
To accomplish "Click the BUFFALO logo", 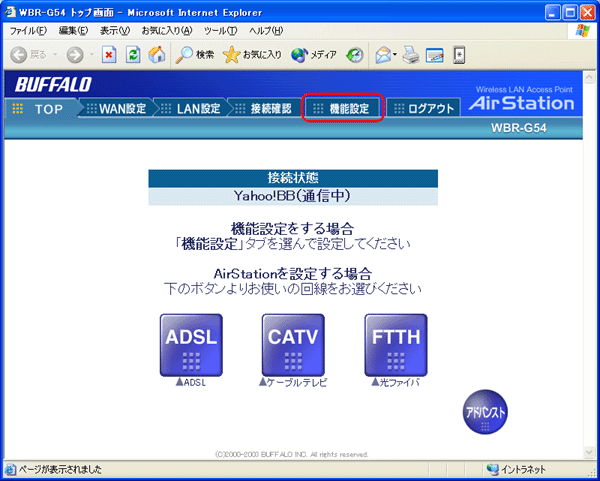I will pyautogui.click(x=54, y=85).
